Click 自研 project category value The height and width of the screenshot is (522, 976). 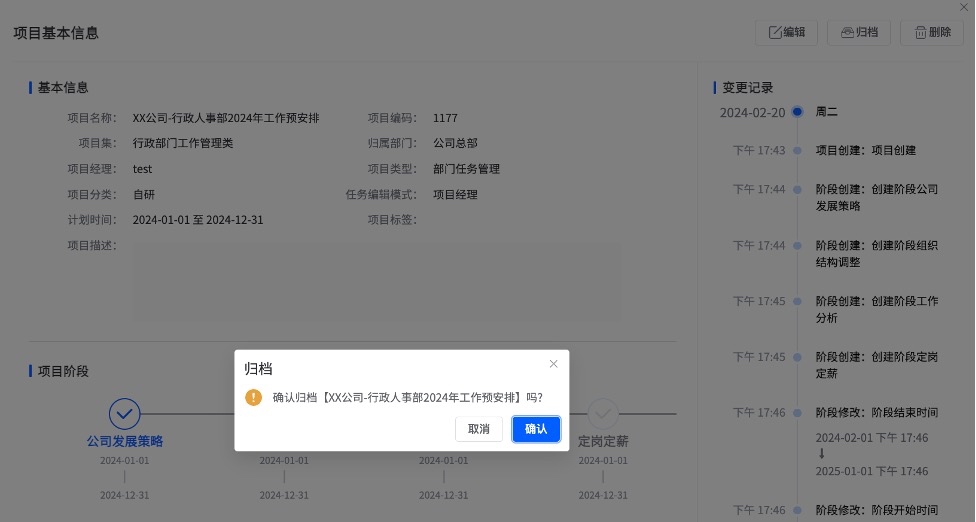tap(143, 195)
